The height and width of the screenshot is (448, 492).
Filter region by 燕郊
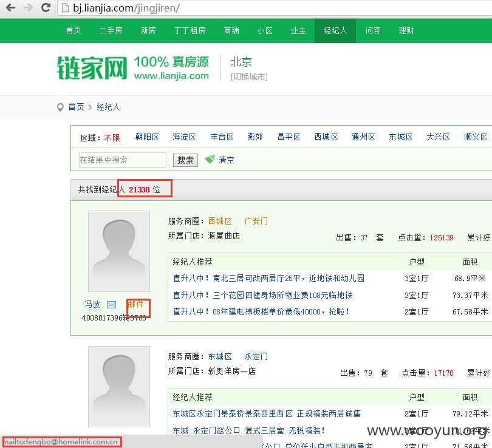coord(255,137)
